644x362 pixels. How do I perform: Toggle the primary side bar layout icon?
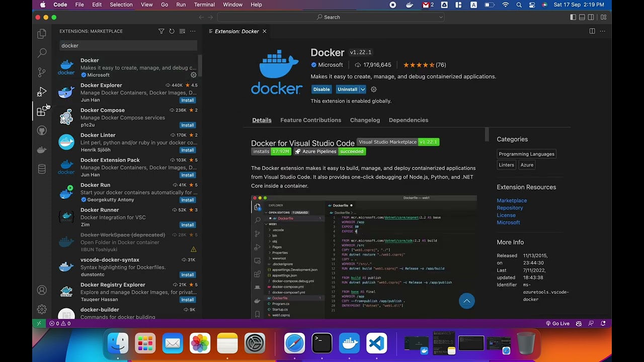pos(573,17)
